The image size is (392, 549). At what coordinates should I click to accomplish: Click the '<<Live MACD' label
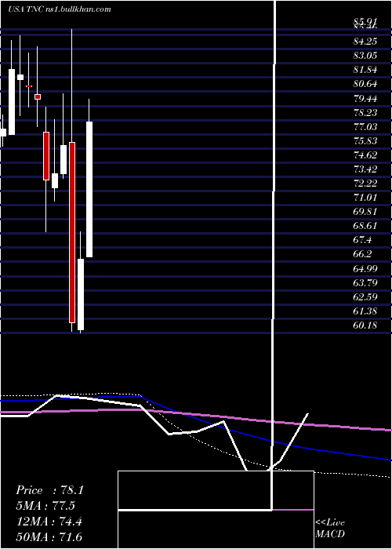[330, 529]
